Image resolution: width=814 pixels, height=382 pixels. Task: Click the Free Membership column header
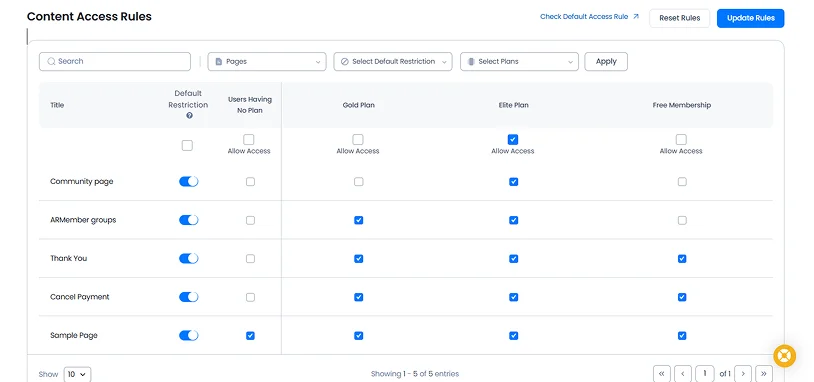682,105
